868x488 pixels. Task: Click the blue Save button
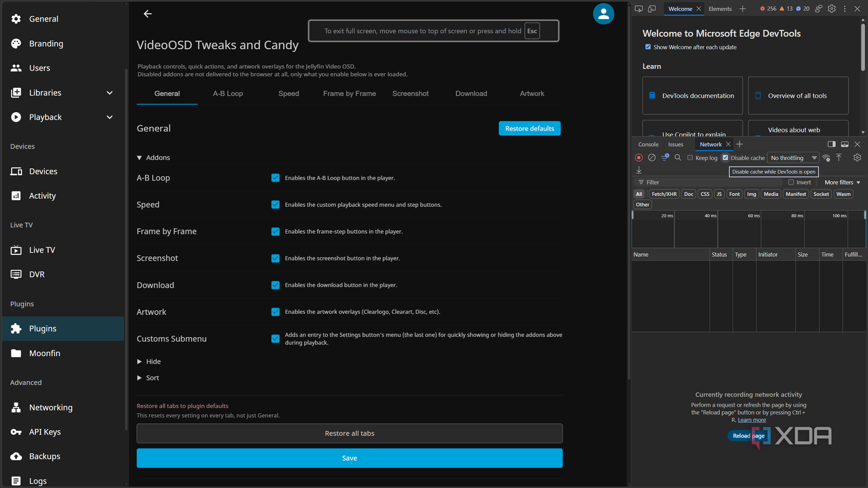tap(350, 458)
